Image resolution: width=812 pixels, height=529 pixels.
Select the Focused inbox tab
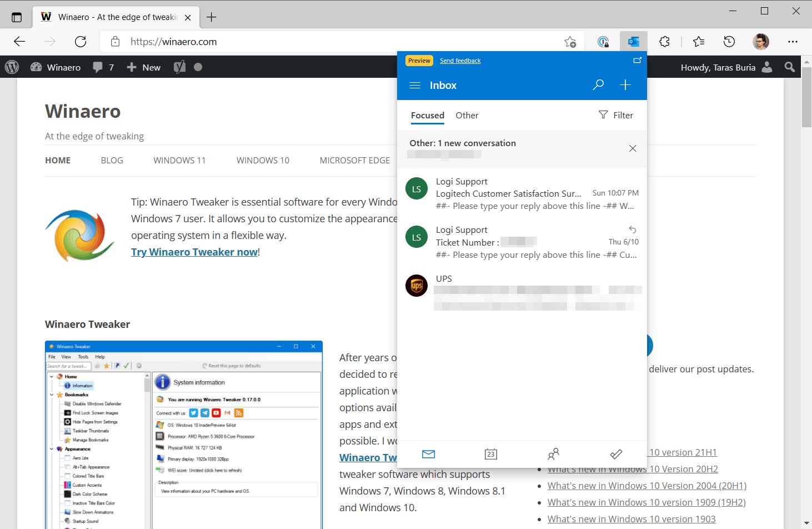[428, 115]
